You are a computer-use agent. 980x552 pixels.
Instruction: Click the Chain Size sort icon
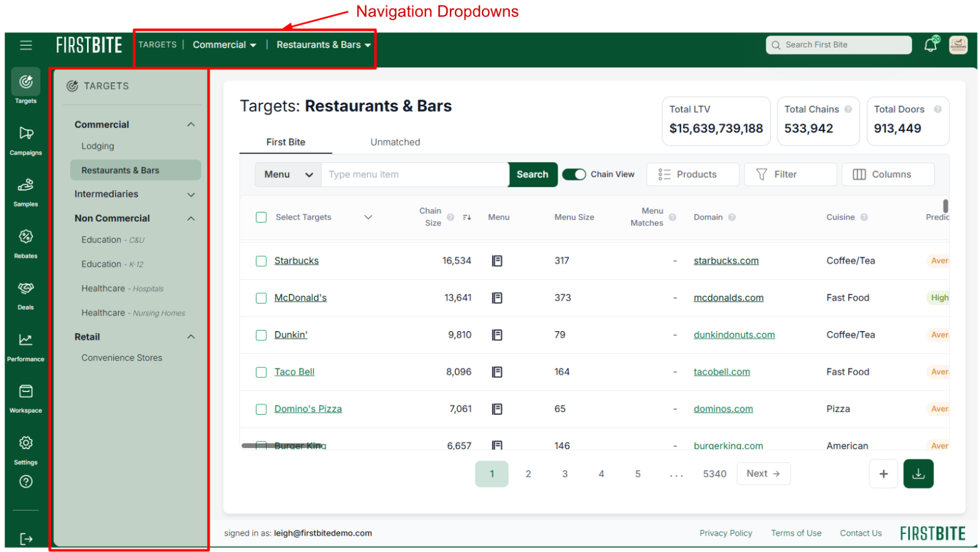point(467,218)
